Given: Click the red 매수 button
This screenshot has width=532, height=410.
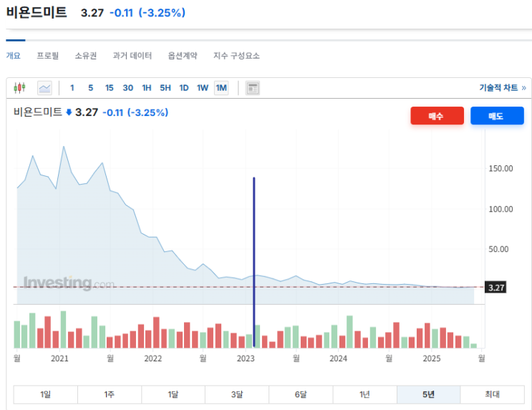Looking at the screenshot, I should pos(437,116).
